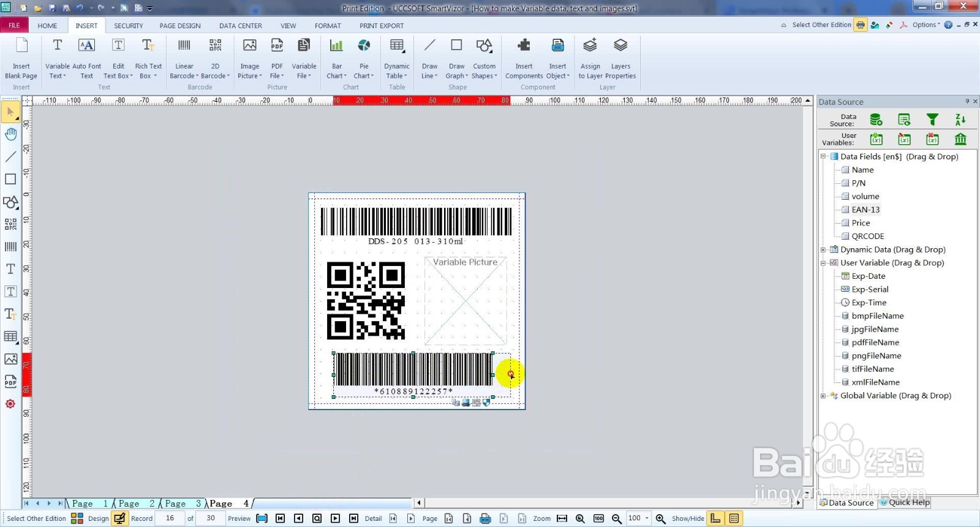Insert a Pie Chart
This screenshot has height=527, width=980.
364,58
